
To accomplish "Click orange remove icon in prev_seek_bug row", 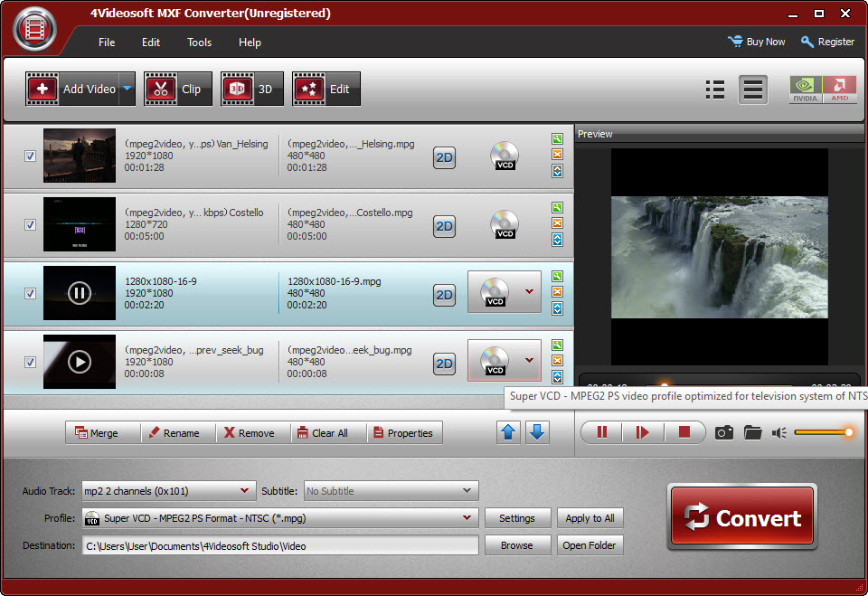I will tap(558, 361).
